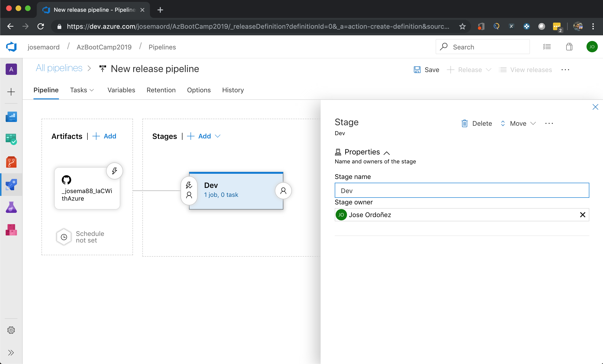Switch to the Variables tab
603x364 pixels.
click(121, 90)
